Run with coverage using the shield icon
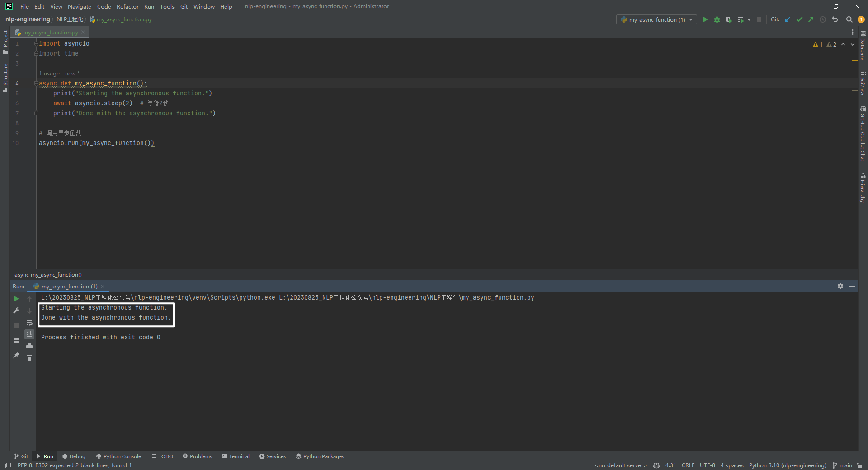 tap(728, 19)
